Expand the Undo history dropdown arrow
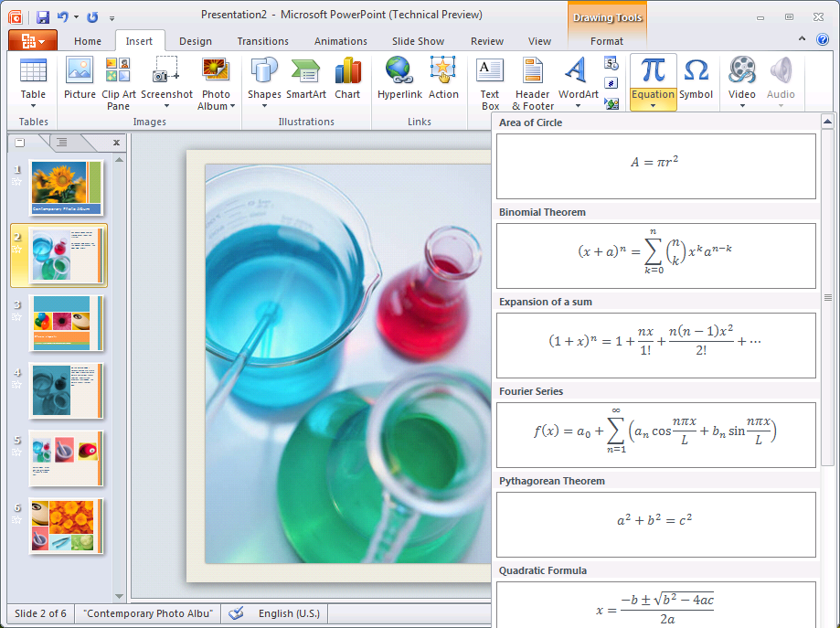This screenshot has height=628, width=840. click(x=76, y=17)
